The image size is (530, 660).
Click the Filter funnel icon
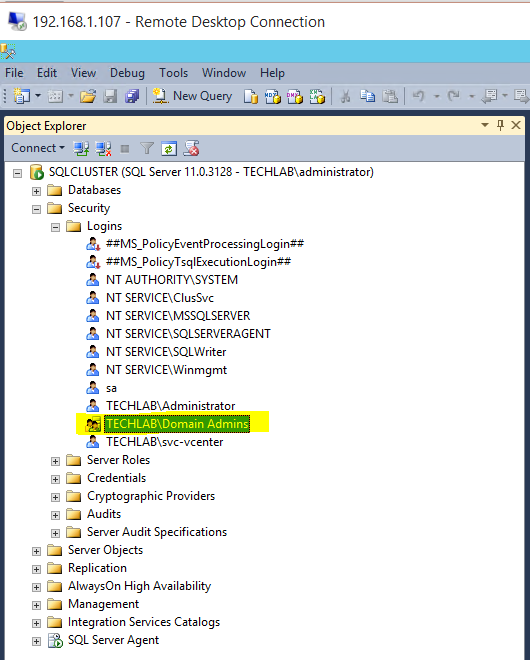tap(147, 148)
